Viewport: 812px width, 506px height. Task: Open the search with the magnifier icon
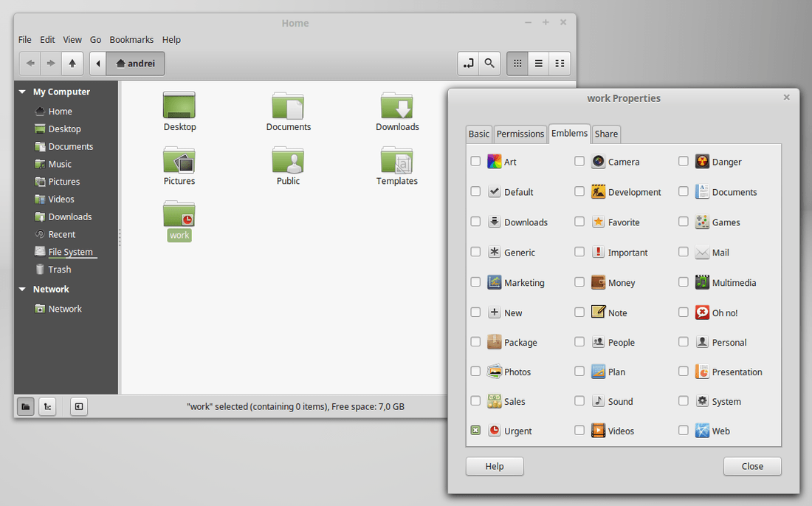tap(489, 64)
